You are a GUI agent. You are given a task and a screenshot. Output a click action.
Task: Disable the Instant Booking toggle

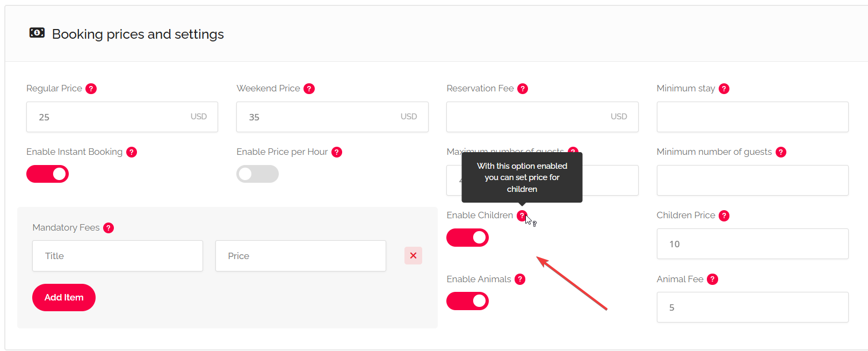pos(48,174)
